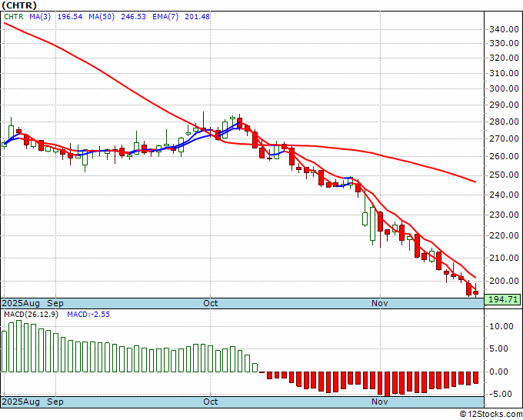Screen dimensions: 523x420
Task: Click the 300.00 price axis label
Action: click(x=504, y=88)
